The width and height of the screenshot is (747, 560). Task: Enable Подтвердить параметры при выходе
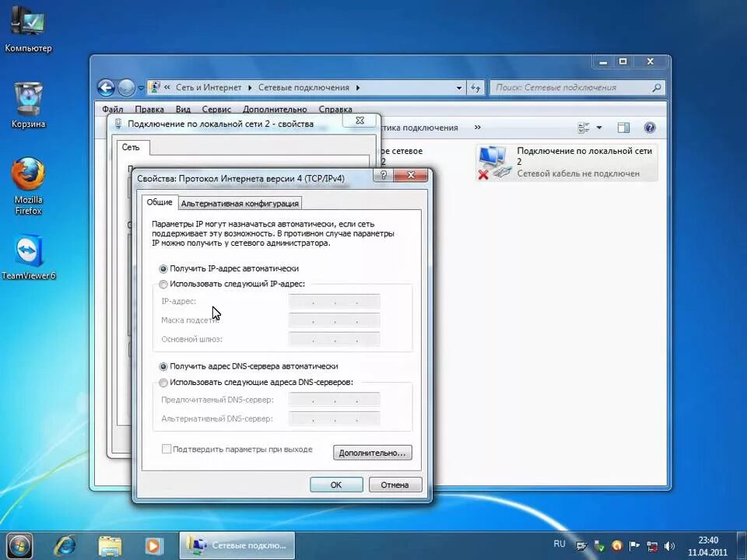point(167,449)
